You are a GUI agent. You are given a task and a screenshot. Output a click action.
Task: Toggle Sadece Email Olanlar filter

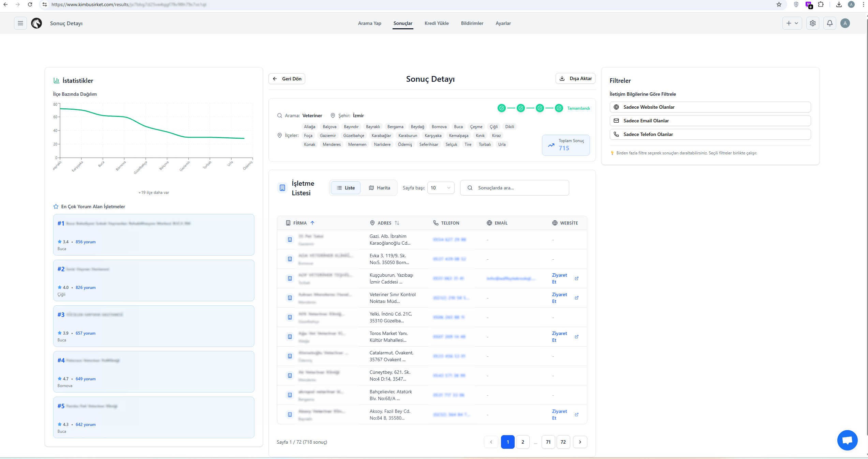click(x=710, y=121)
